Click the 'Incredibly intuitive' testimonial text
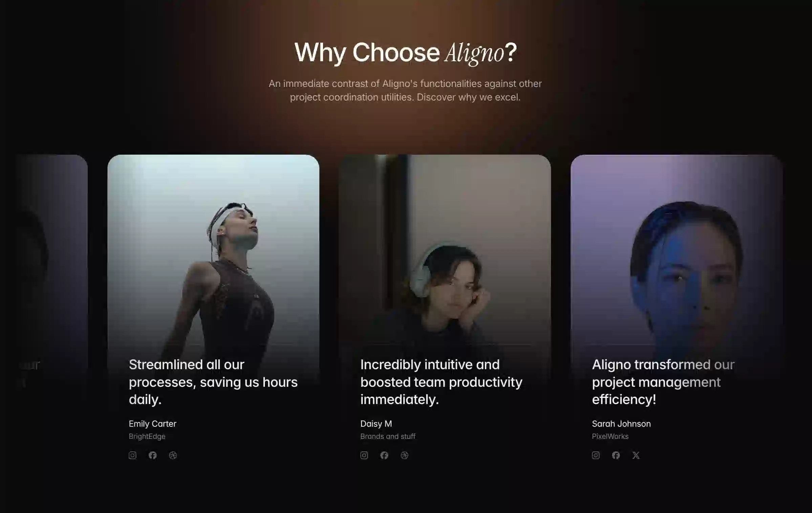812x513 pixels. coord(441,382)
